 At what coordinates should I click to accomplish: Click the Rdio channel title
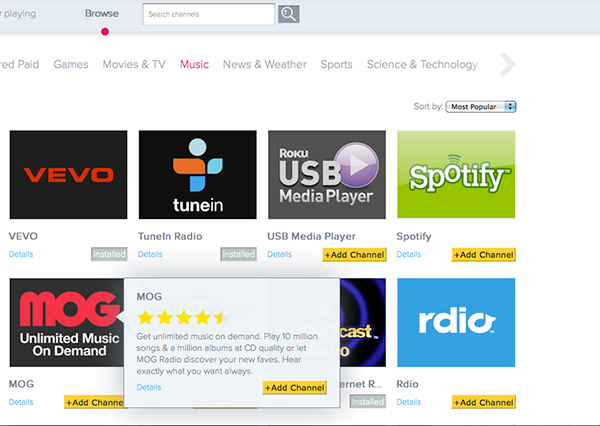pyautogui.click(x=408, y=384)
